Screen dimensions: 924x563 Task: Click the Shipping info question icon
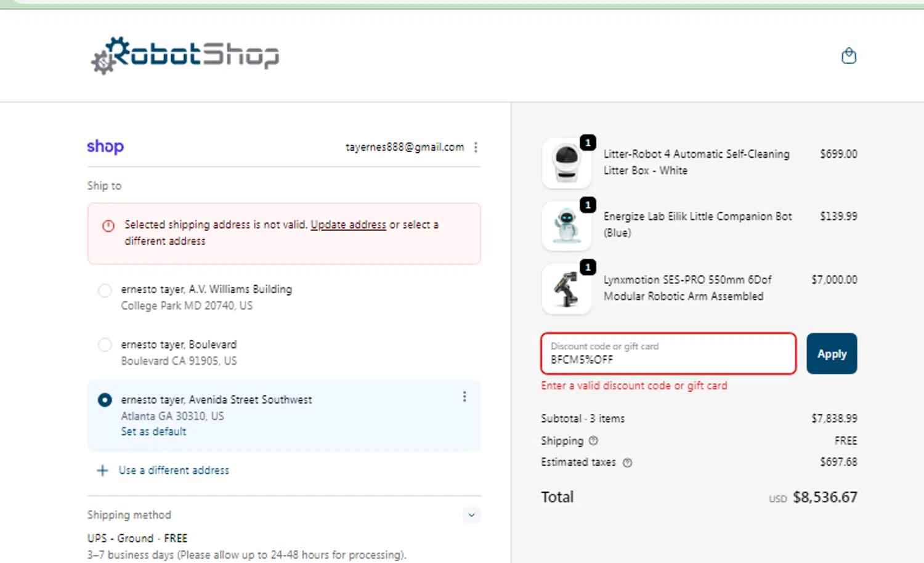coord(593,441)
